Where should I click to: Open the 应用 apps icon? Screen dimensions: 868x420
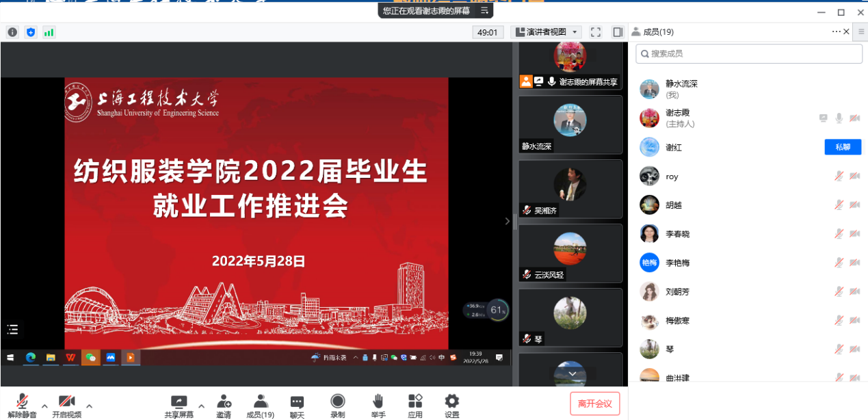click(415, 402)
